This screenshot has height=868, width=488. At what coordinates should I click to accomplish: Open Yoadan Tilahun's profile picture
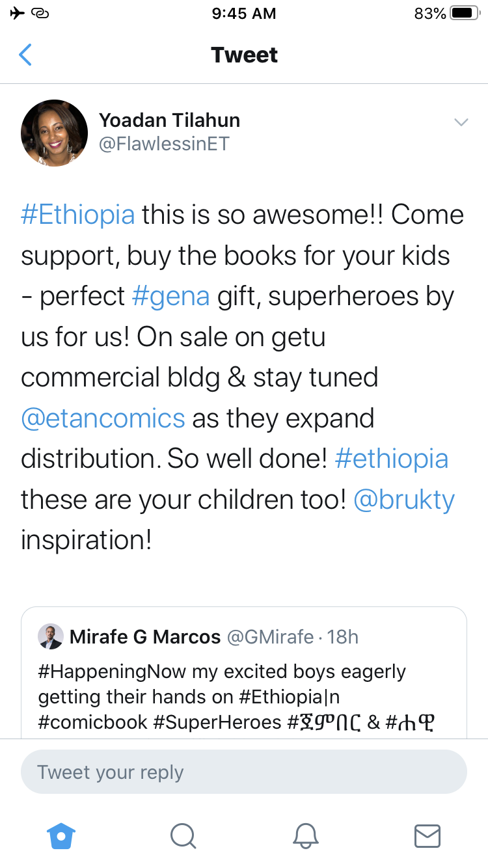55,133
